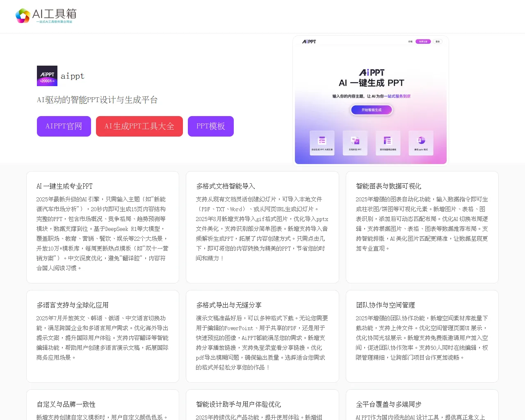Image resolution: width=525 pixels, height=420 pixels.
Task: Click the heading "智能图表与数据可视化"
Action: pyautogui.click(x=388, y=186)
